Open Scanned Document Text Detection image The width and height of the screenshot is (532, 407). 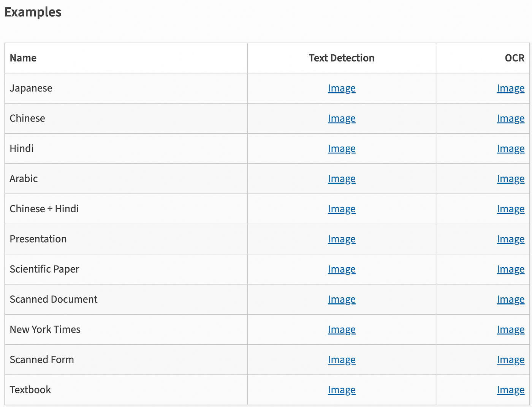click(x=342, y=300)
